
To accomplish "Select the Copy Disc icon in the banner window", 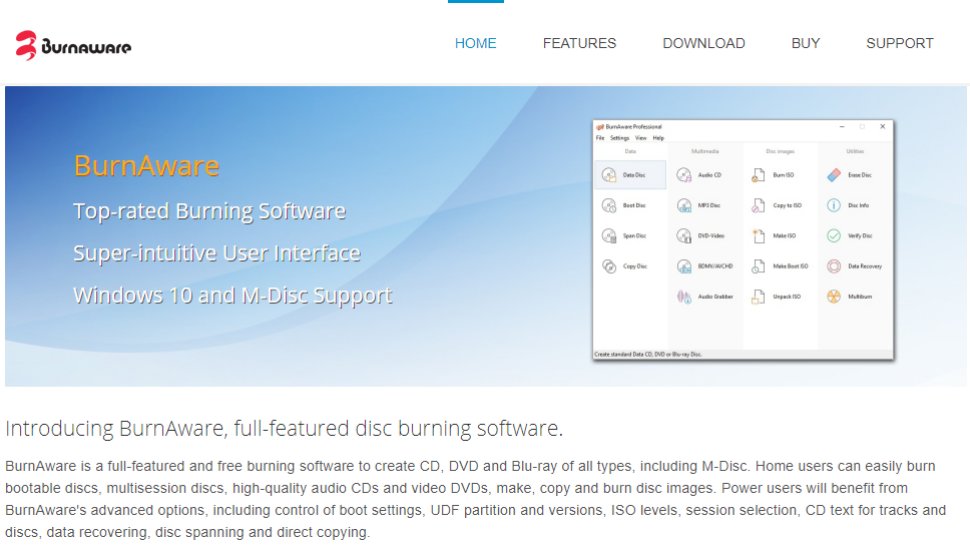I will [609, 266].
